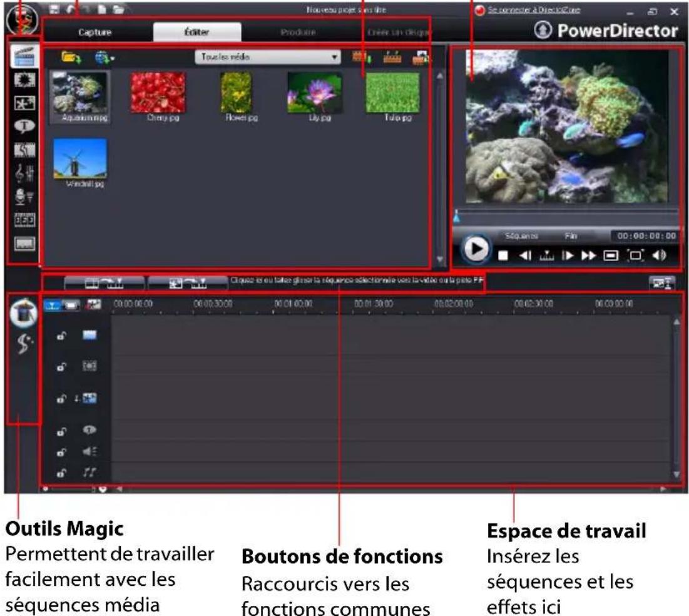689x616 pixels.
Task: Click the insert-on-video-track function button
Action: 104,283
